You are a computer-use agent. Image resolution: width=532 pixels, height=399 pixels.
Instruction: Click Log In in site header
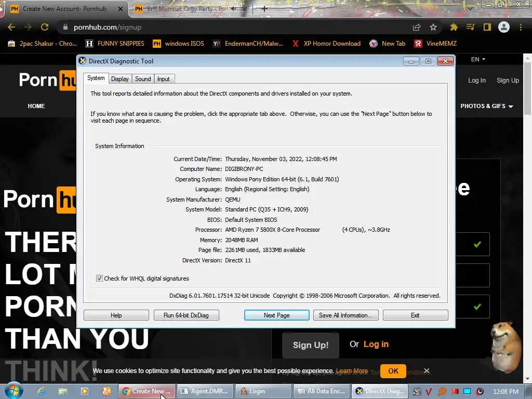click(x=477, y=81)
